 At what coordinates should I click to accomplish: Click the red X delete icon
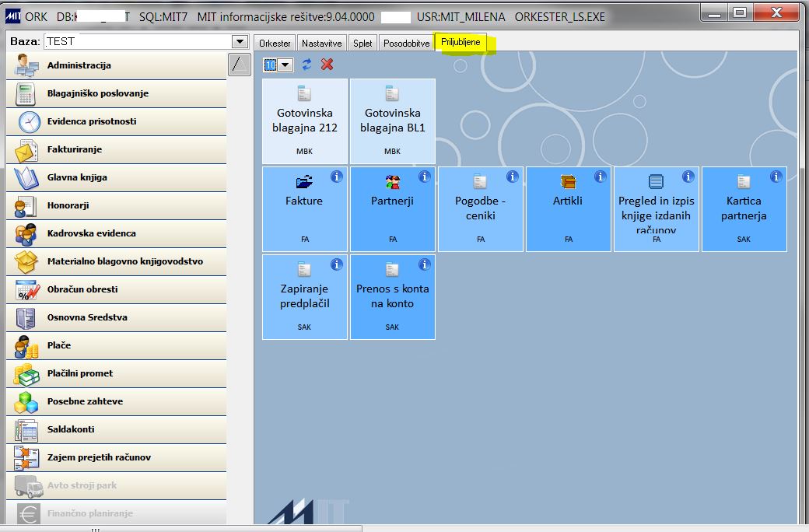click(x=327, y=65)
